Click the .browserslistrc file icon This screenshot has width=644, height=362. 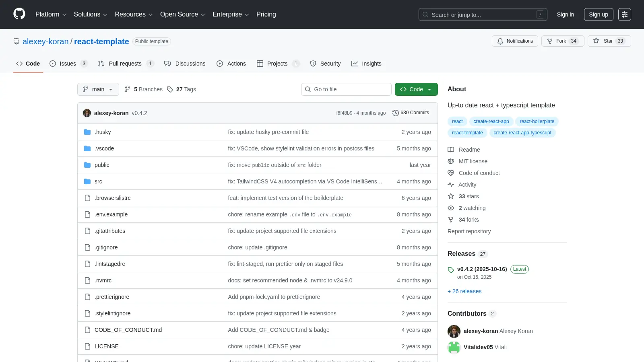click(x=87, y=198)
